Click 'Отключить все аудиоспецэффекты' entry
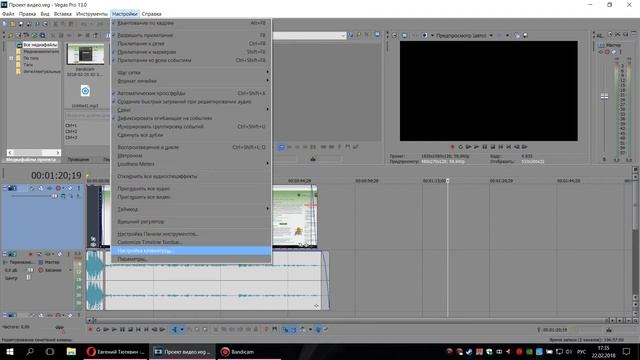This screenshot has height=360, width=640. pos(191,176)
